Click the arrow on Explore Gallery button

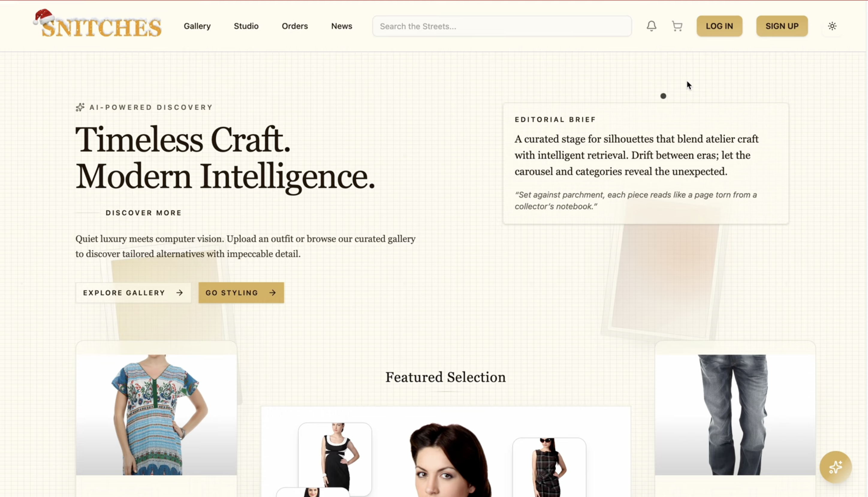coord(180,293)
